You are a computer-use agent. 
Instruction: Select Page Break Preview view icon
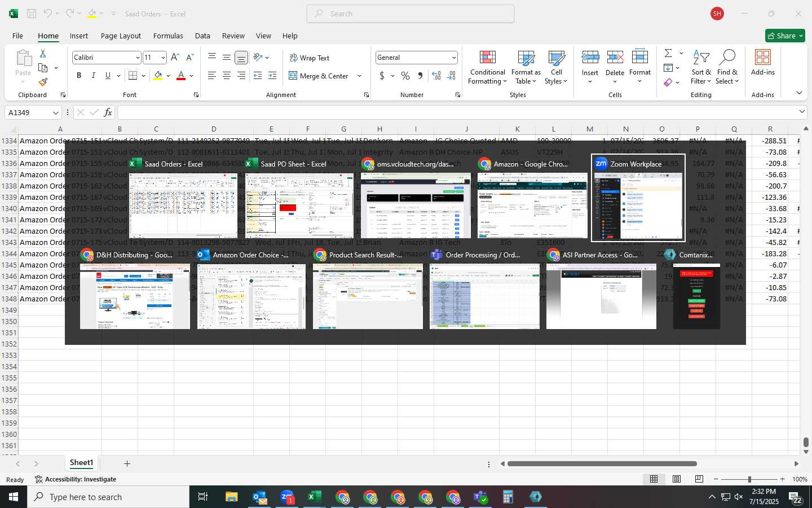click(699, 479)
